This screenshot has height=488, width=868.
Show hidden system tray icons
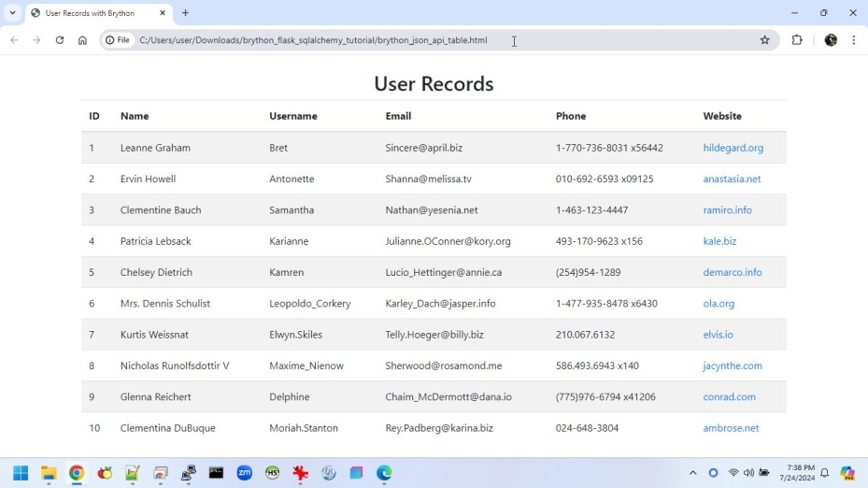(x=692, y=473)
